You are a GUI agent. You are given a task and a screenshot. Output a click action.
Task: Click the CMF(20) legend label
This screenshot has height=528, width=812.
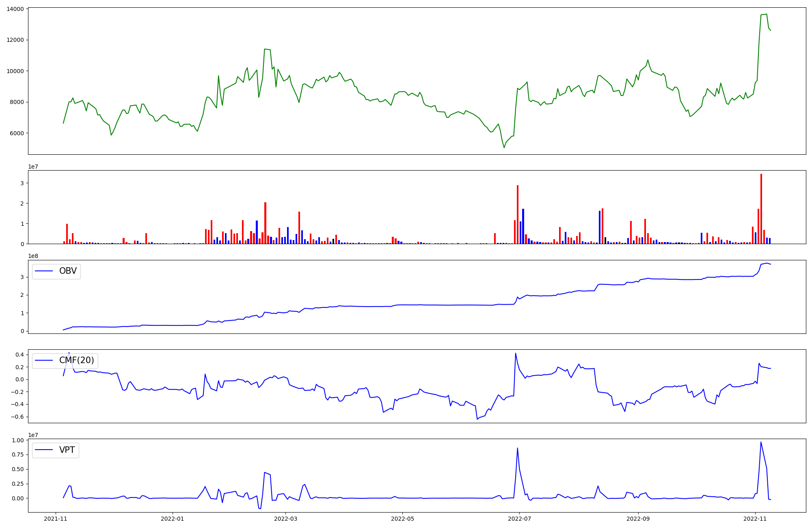76,360
